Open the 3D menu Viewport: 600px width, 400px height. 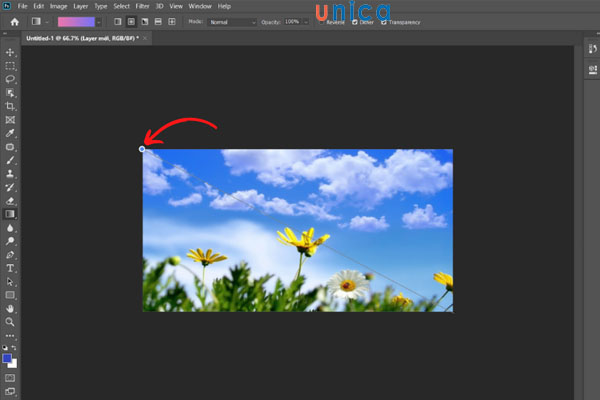click(x=159, y=6)
